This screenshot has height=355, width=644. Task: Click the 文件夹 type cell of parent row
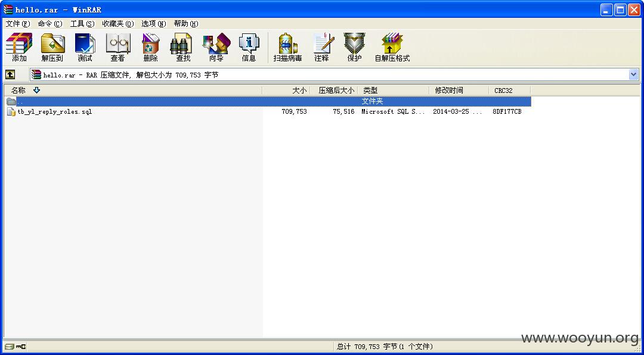372,101
